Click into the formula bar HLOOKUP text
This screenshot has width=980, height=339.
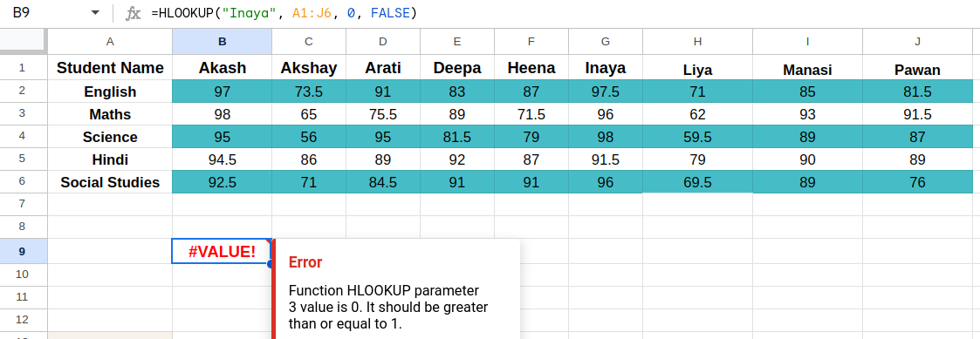[284, 13]
